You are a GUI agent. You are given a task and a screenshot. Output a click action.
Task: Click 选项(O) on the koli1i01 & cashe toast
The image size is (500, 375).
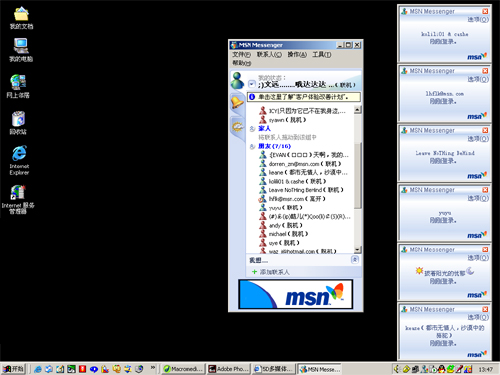[478, 20]
